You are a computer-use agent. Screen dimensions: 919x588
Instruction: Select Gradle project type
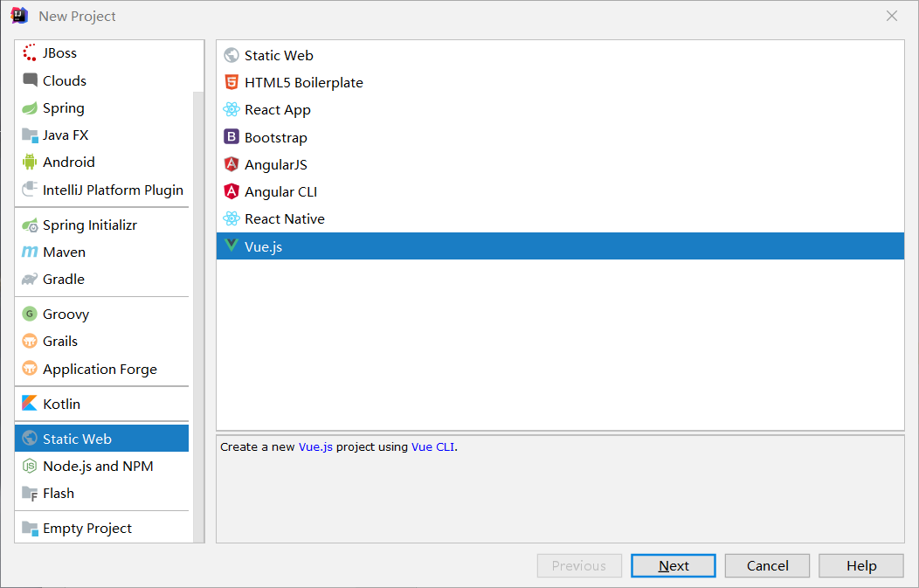(103, 279)
